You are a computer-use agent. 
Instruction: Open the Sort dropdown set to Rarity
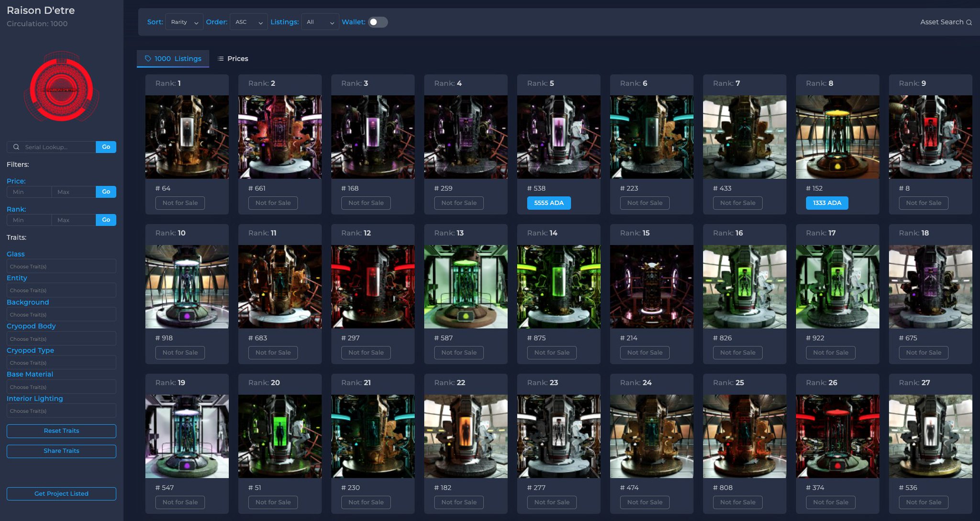point(184,22)
